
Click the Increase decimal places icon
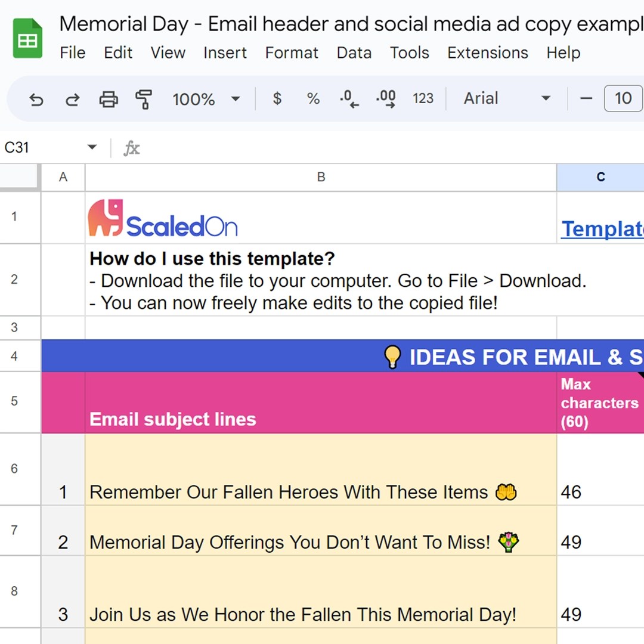pyautogui.click(x=385, y=99)
